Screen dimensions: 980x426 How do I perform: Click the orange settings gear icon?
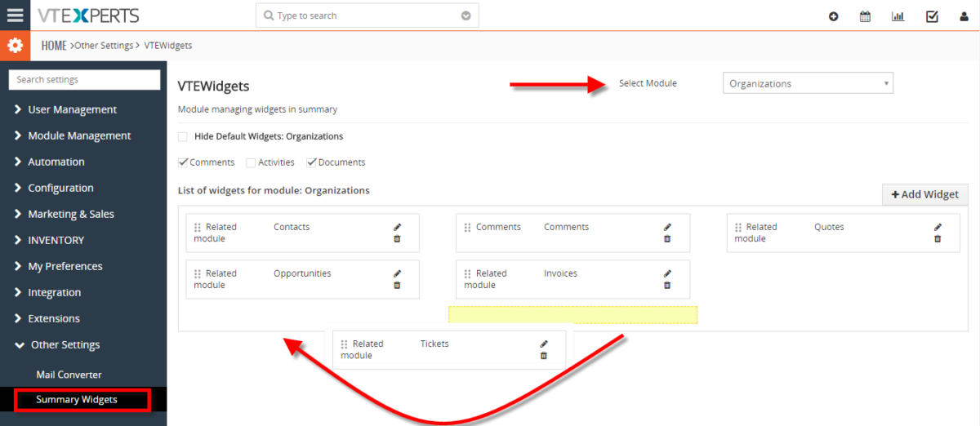click(15, 46)
